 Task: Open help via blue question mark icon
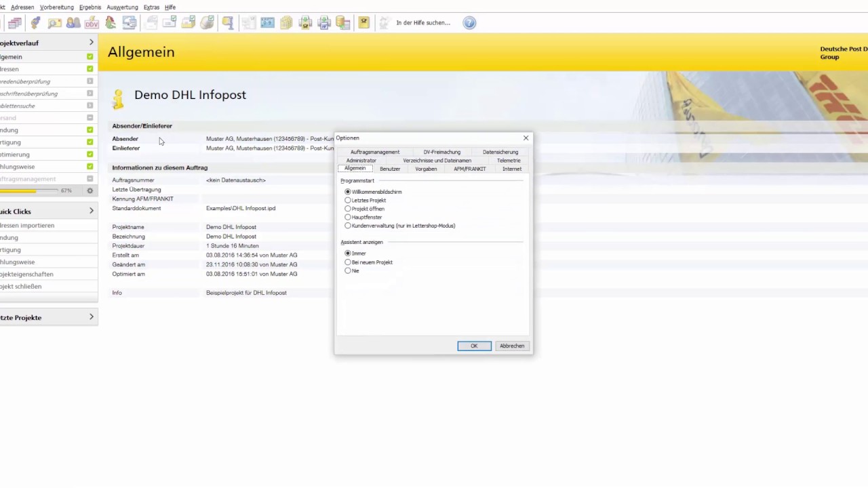(x=469, y=23)
